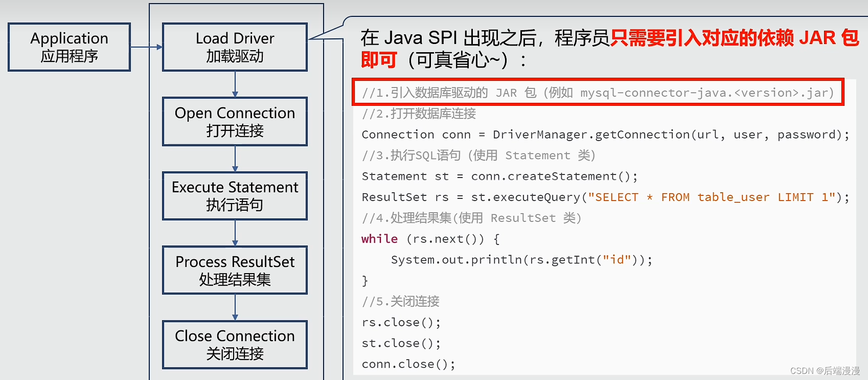Select the final line "conn.close();"
Viewport: 868px width, 380px height.
[408, 364]
